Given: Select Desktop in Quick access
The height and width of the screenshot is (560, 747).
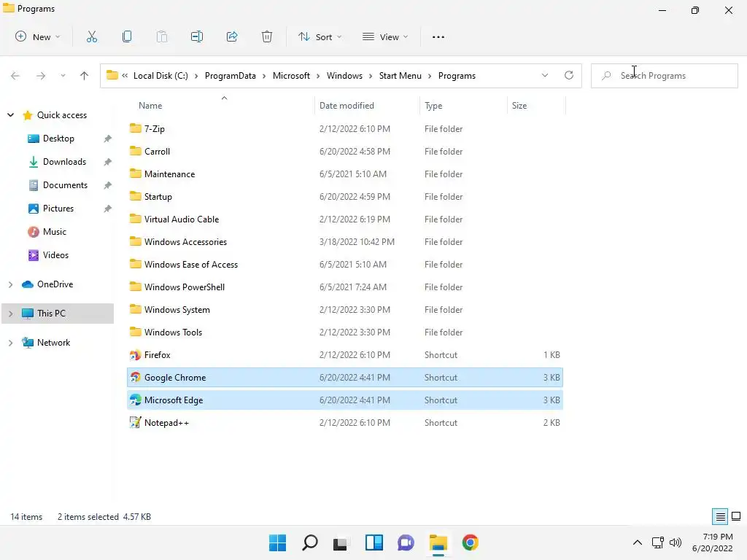Looking at the screenshot, I should pos(58,138).
